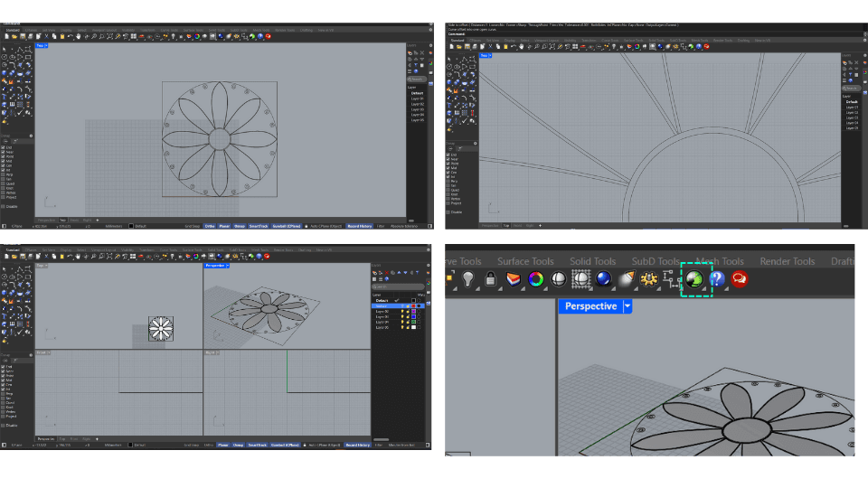The image size is (868, 488).
Task: Launch Grasshopper from the highlighted green sphere icon
Action: (695, 280)
